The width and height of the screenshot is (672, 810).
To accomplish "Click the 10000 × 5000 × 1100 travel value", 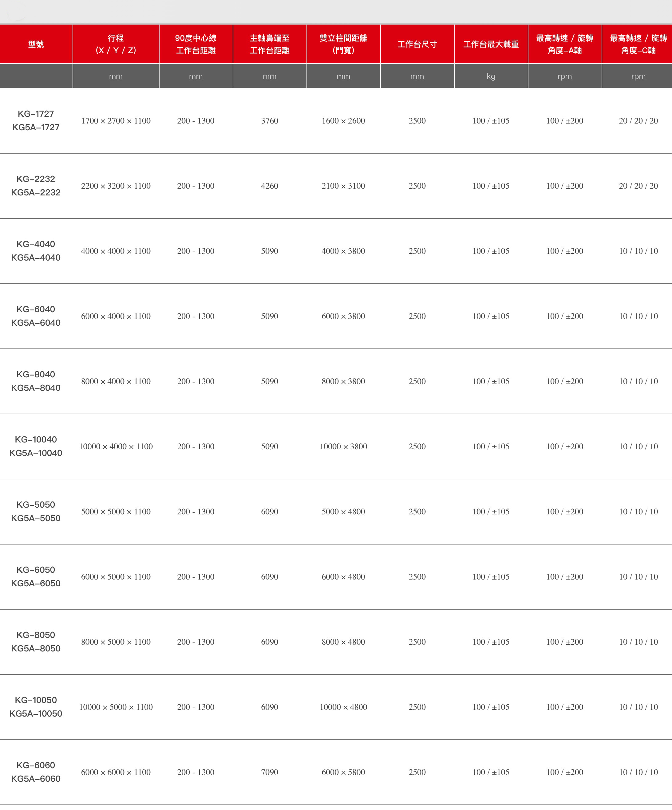I will [x=116, y=707].
